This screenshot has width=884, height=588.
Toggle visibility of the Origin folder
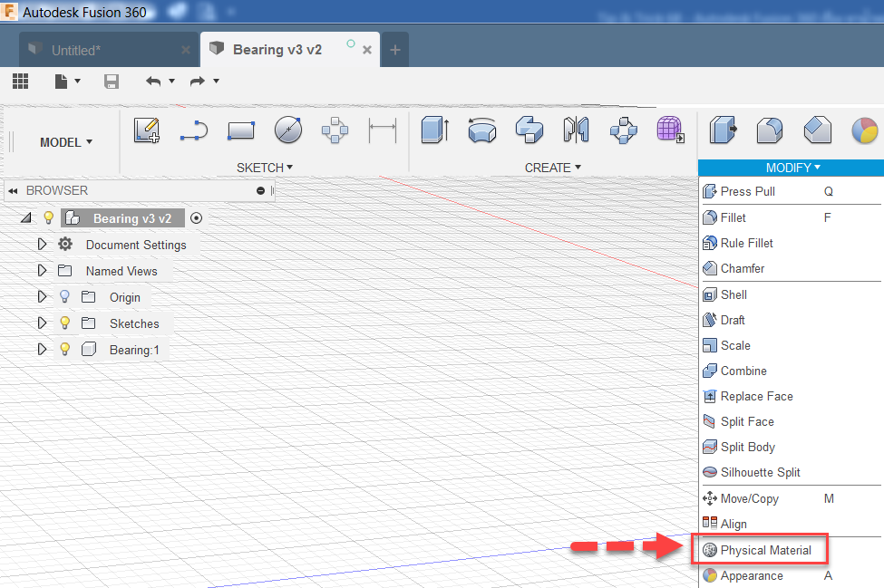coord(63,296)
